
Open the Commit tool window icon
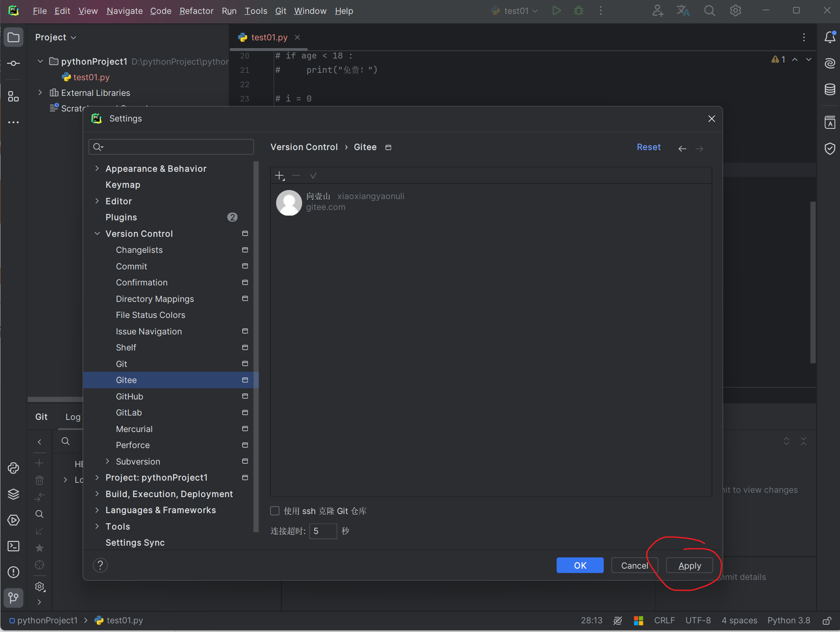pos(13,63)
